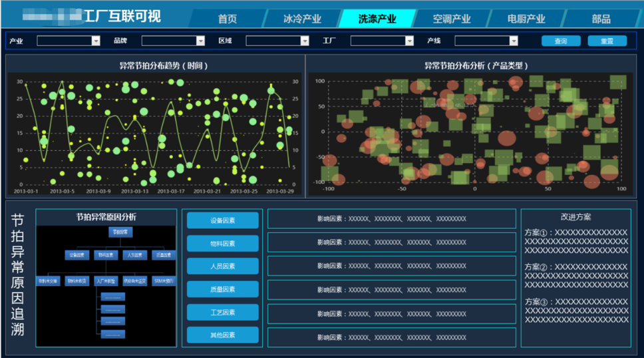
Task: Go to the 电厨产业 tab
Action: (x=526, y=19)
